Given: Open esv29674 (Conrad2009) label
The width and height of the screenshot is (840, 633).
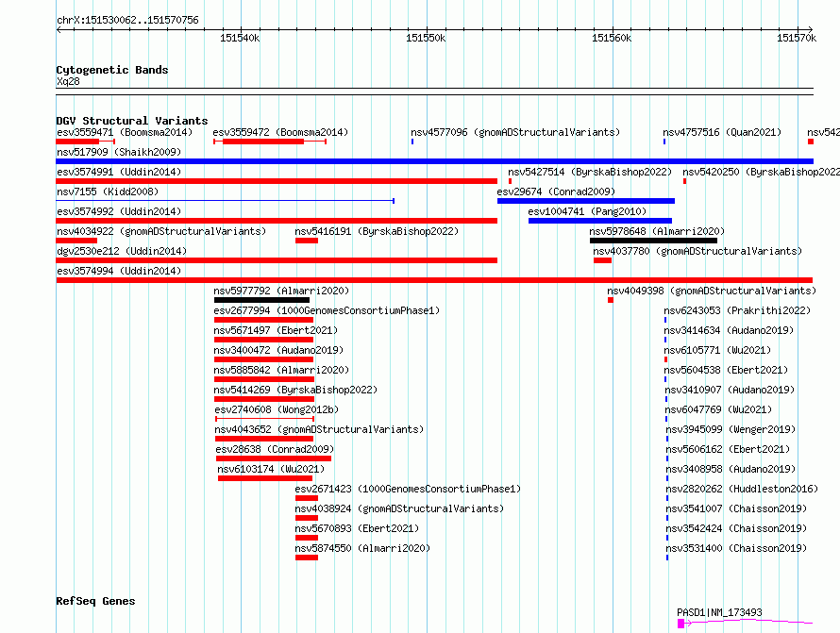Looking at the screenshot, I should pyautogui.click(x=556, y=192).
